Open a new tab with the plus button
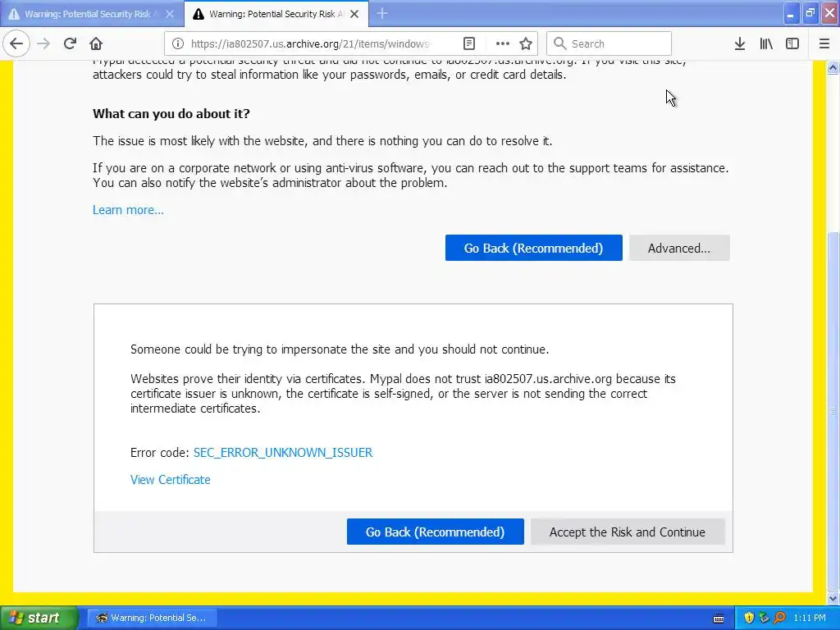 click(x=382, y=14)
